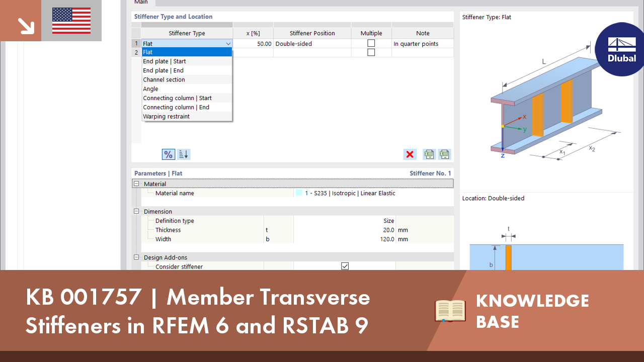Click the Material name parameter label
Image resolution: width=644 pixels, height=362 pixels.
pos(175,193)
